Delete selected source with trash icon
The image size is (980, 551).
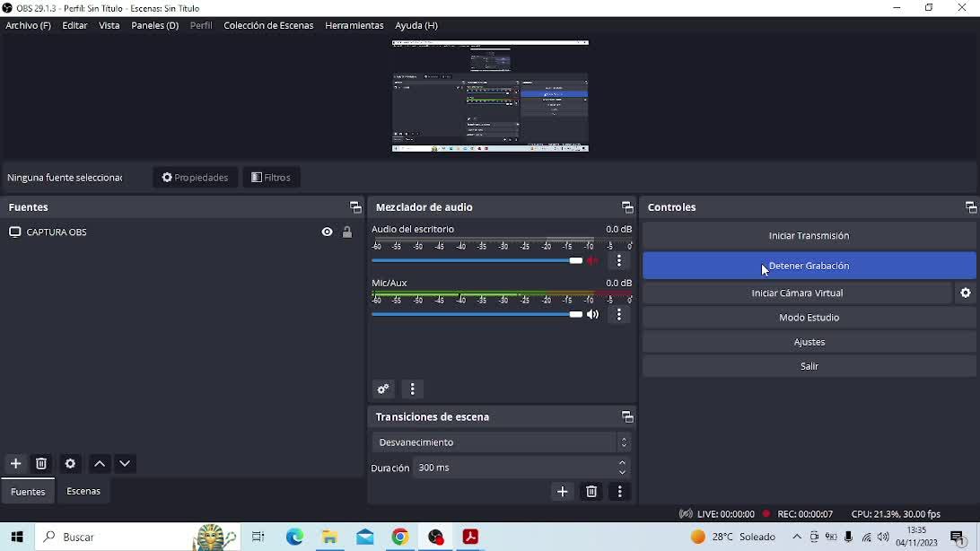tap(41, 464)
